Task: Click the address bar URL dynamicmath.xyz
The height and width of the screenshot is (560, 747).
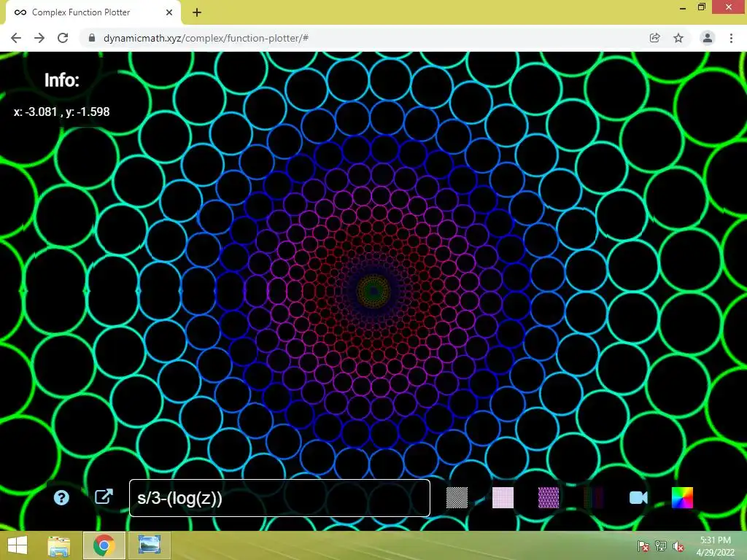Action: click(x=206, y=38)
